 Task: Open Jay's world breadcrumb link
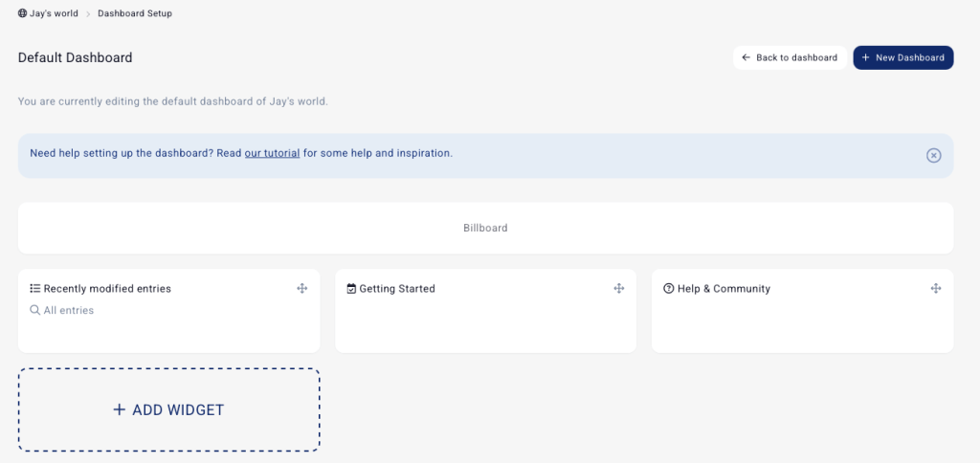54,14
